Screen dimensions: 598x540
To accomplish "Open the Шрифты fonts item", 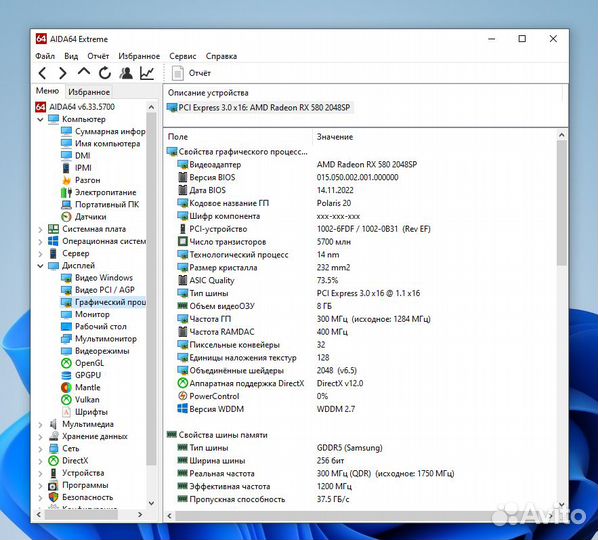I will coord(85,412).
